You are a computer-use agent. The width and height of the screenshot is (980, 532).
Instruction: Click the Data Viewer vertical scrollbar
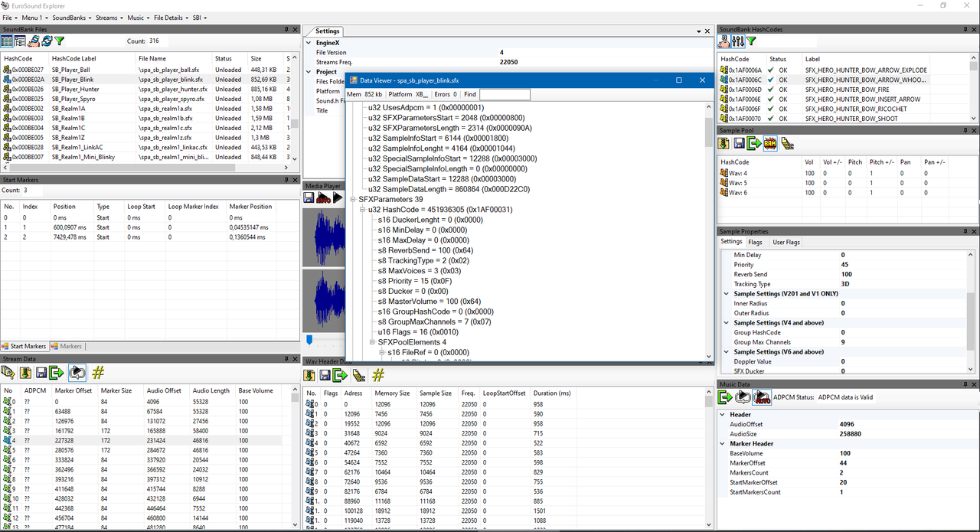pos(709,230)
